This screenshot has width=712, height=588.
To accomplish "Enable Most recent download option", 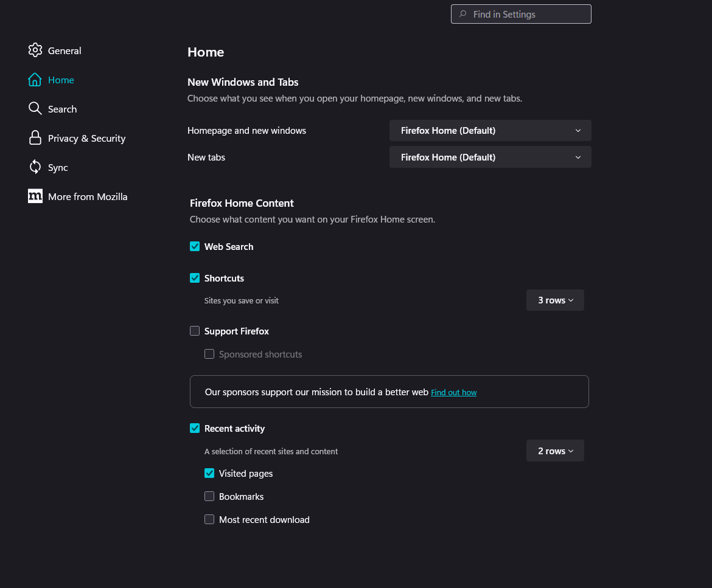I will click(x=209, y=519).
